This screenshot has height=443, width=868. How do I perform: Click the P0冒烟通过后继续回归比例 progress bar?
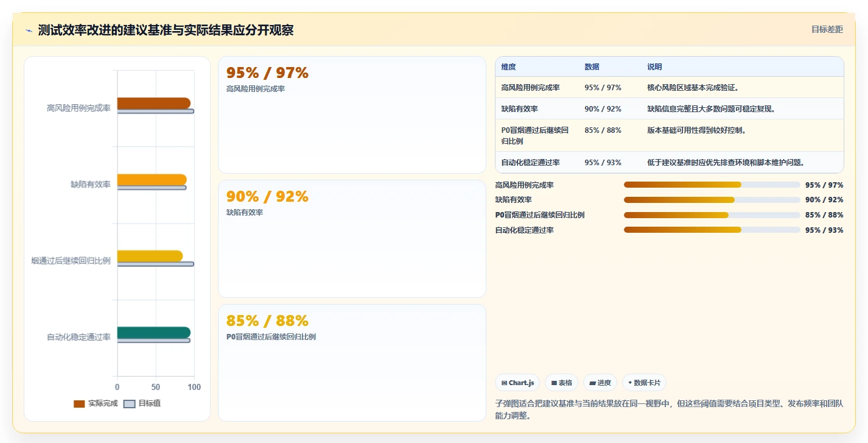[712, 215]
